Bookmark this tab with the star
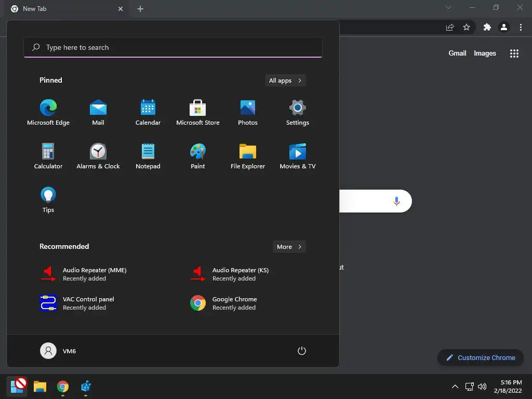 point(467,28)
